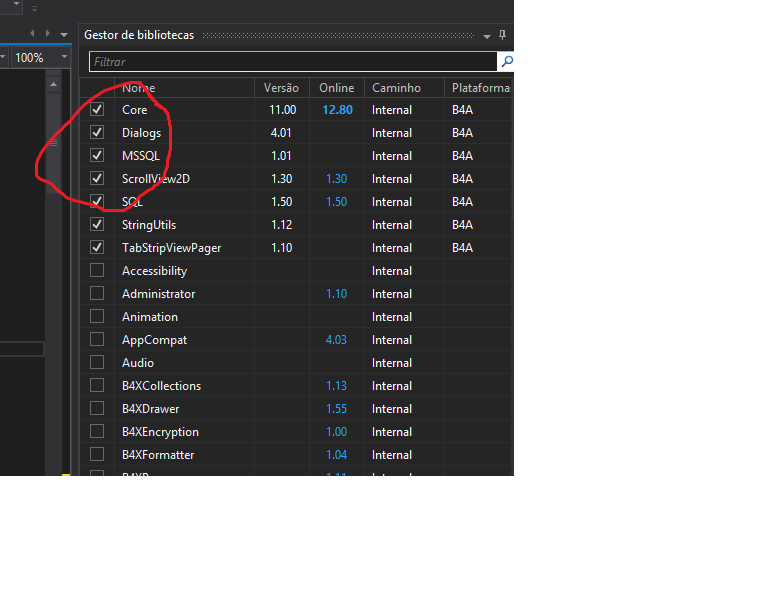Open B4XDrawer online version 1.55 link

[x=337, y=409]
